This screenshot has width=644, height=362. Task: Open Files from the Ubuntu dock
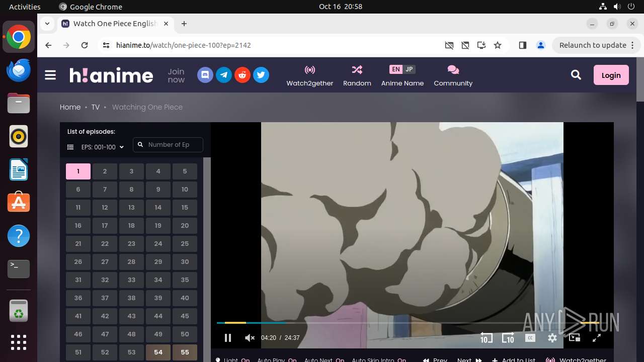click(19, 103)
